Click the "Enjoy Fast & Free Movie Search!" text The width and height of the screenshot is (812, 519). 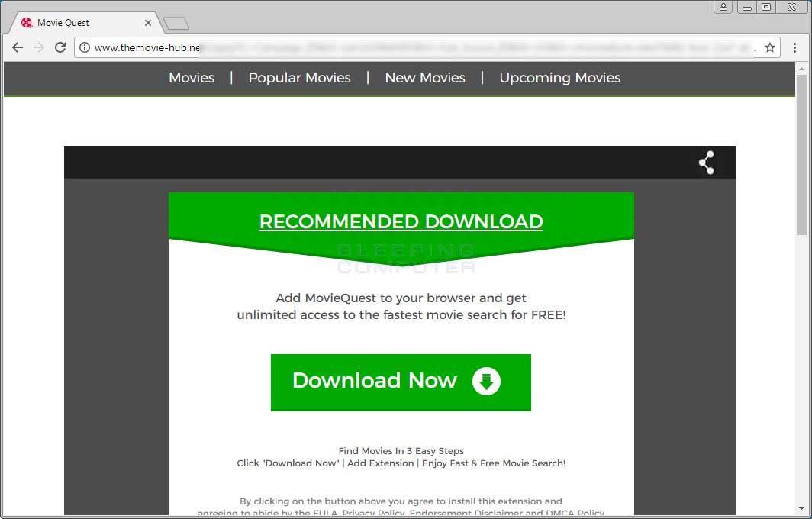[494, 463]
